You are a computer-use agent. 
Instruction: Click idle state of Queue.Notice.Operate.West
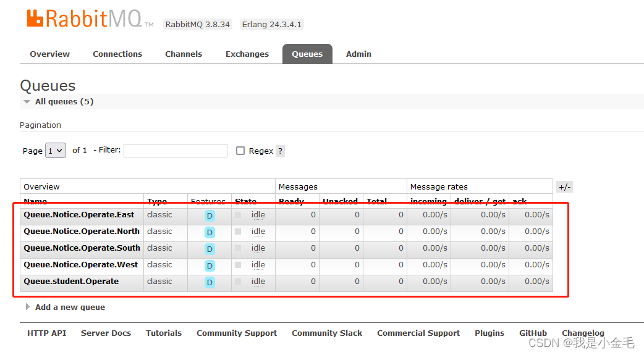(258, 265)
